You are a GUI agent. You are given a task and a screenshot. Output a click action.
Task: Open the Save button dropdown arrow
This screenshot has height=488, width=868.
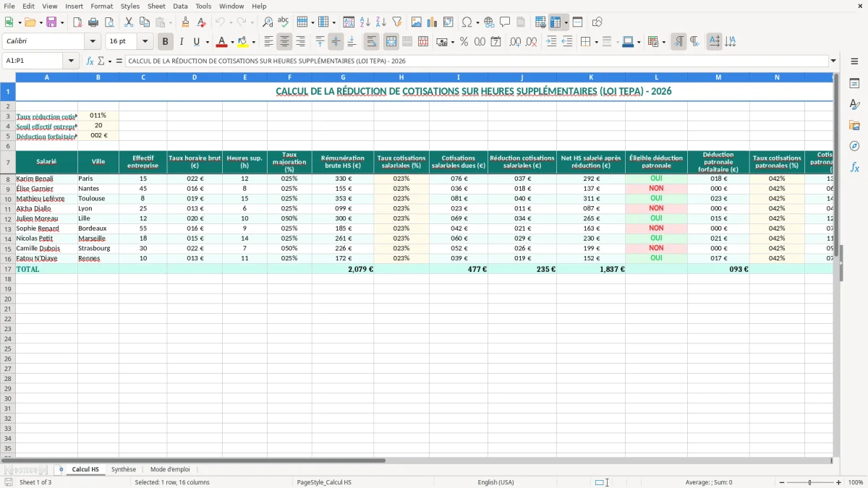(62, 22)
